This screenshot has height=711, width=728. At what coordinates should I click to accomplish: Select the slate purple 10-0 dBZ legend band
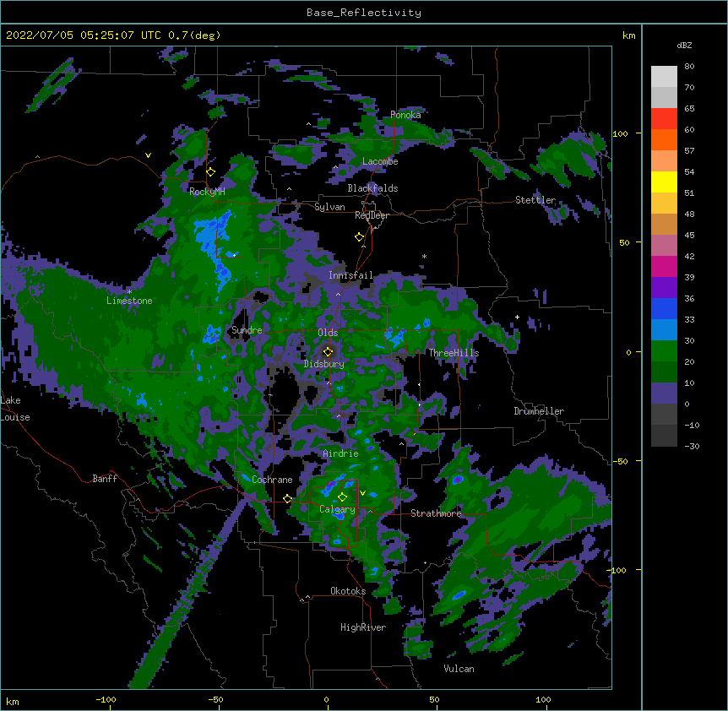tap(664, 393)
